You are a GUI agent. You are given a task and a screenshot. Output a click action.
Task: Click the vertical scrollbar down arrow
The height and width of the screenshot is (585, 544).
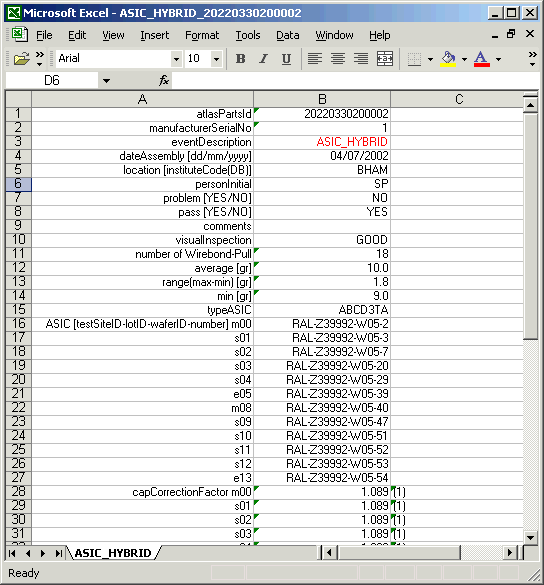530,537
